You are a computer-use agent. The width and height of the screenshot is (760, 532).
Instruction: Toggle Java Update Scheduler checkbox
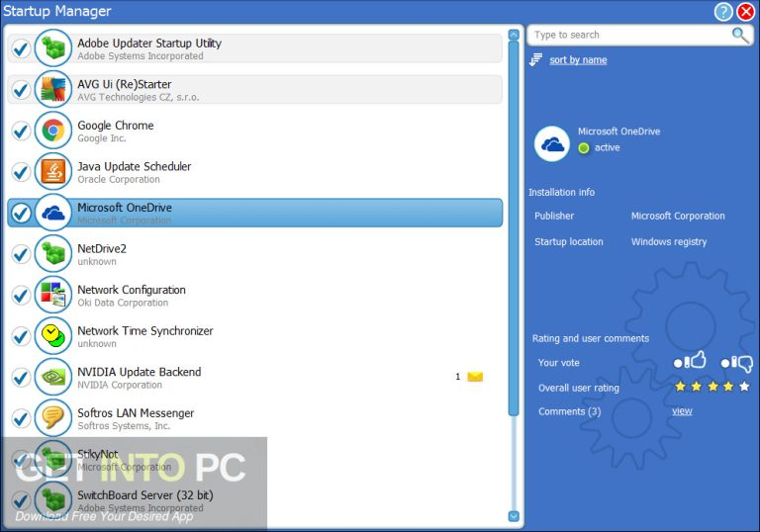click(22, 172)
